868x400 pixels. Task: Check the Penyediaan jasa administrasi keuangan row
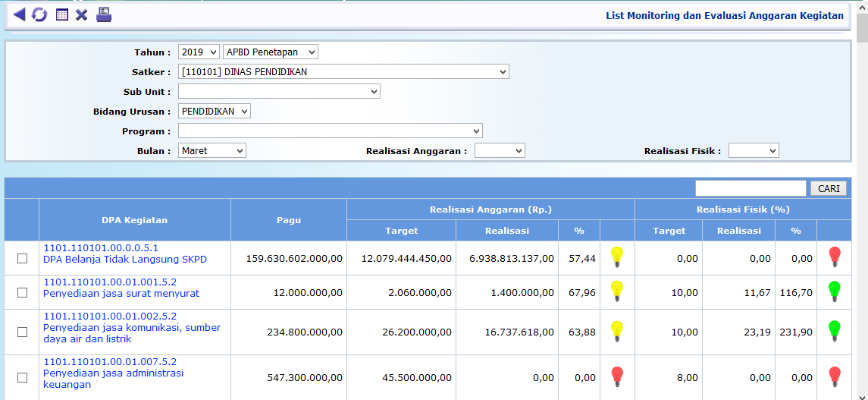pyautogui.click(x=22, y=377)
